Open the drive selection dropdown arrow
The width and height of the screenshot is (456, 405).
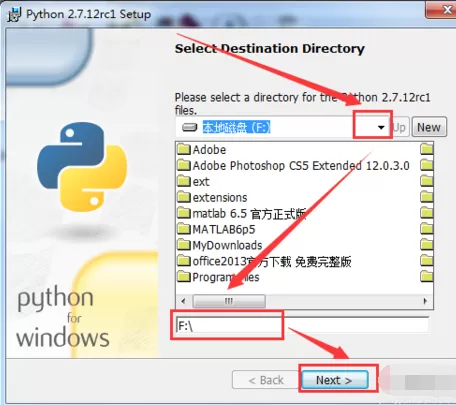tap(381, 127)
